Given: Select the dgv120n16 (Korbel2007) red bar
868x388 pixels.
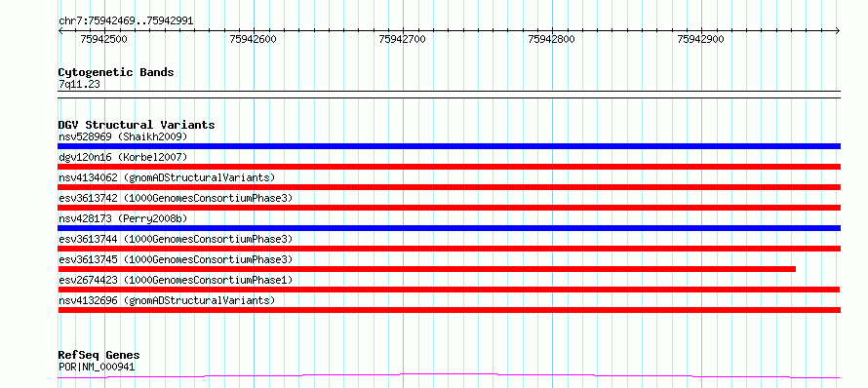Looking at the screenshot, I should pos(449,167).
